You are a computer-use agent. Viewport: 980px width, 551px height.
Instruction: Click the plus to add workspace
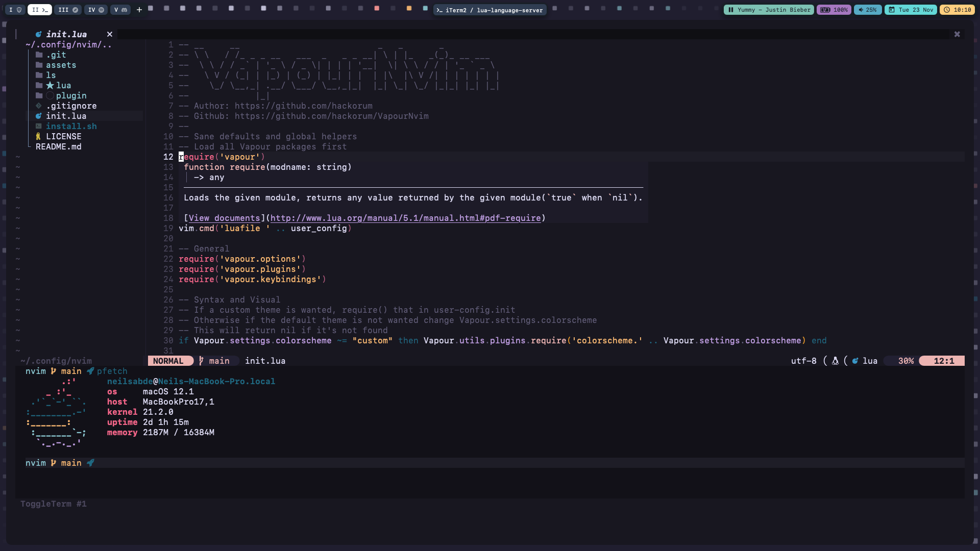139,10
